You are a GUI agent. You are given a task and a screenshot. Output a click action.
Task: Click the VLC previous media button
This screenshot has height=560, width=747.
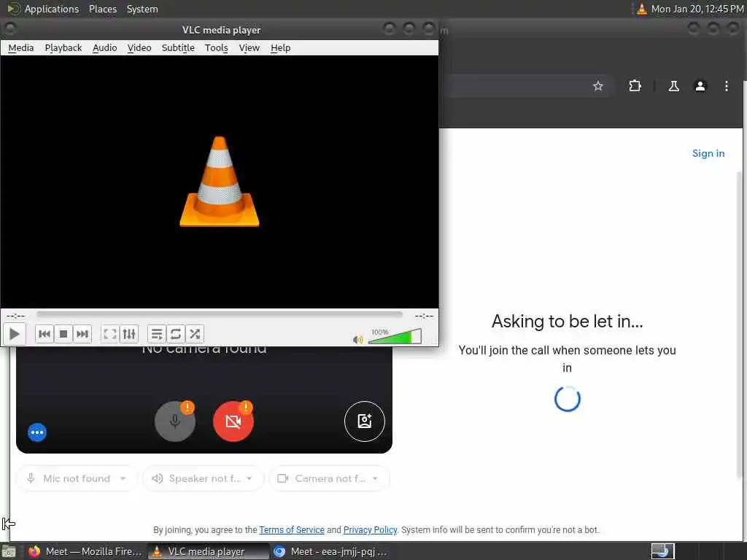pos(44,334)
